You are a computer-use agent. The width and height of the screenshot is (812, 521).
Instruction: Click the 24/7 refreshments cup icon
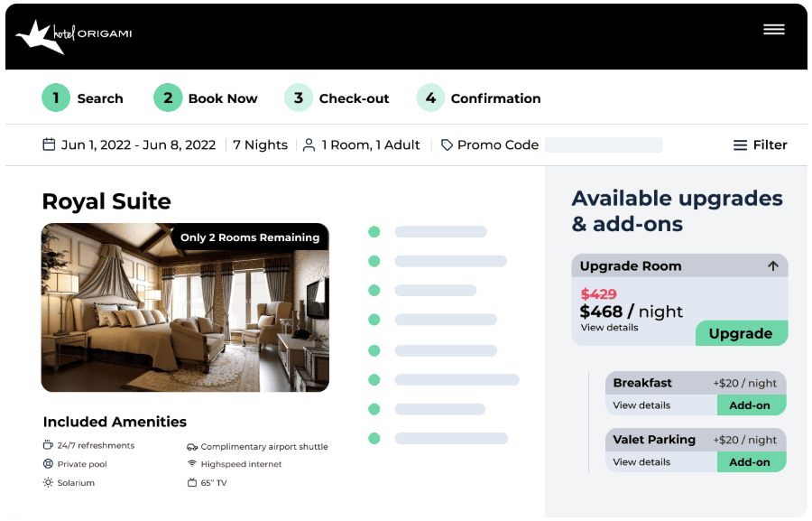coord(48,445)
